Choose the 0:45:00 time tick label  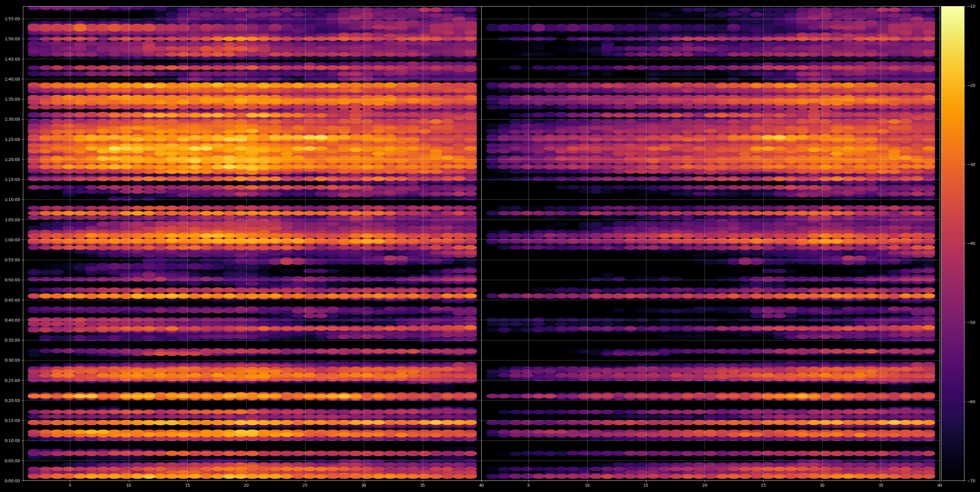coord(13,300)
